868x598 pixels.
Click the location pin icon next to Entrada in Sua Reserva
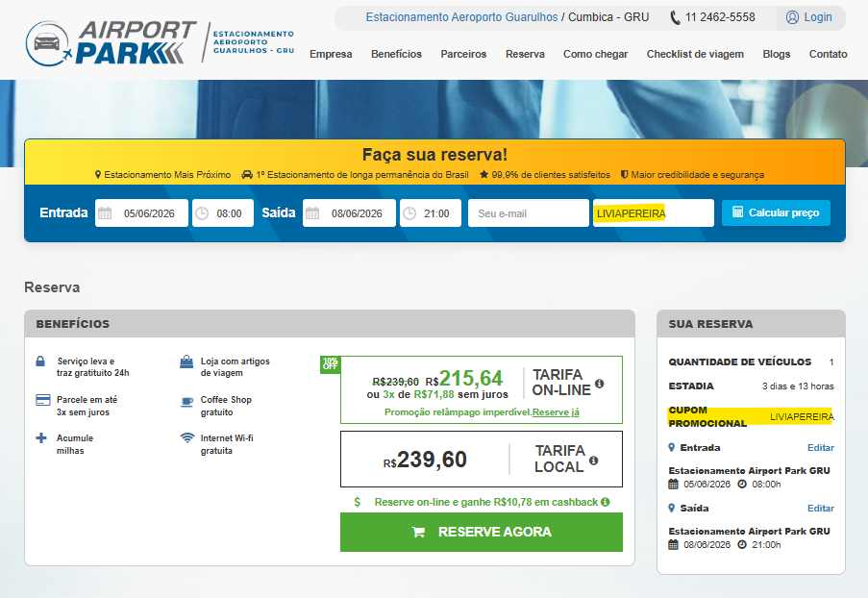[x=672, y=447]
